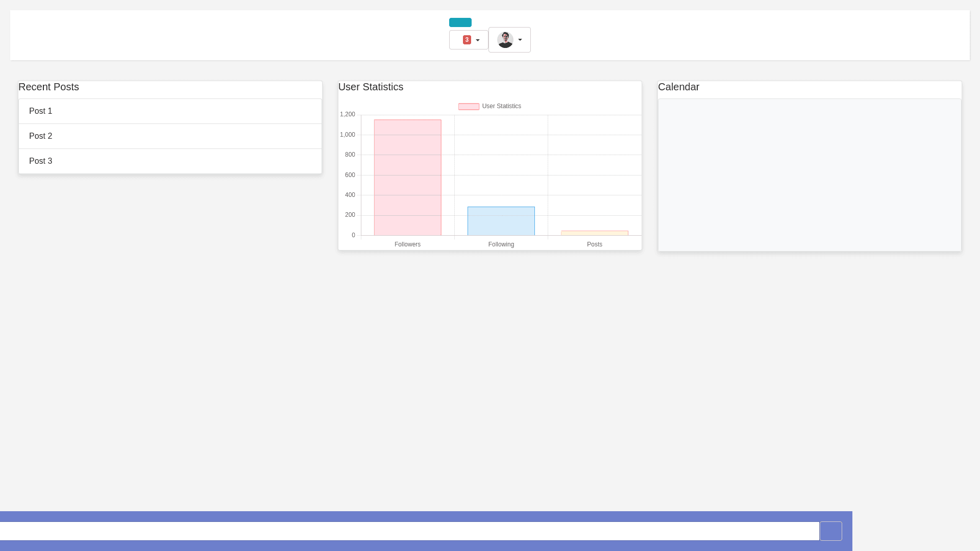Screen dimensions: 980x551
Task: Click the small orange Posts bar
Action: (x=595, y=233)
